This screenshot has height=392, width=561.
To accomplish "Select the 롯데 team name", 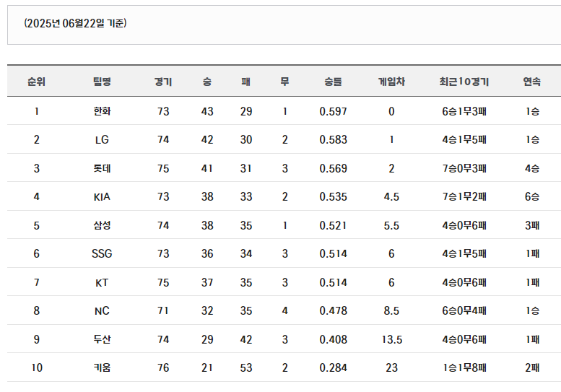I will pyautogui.click(x=102, y=168).
